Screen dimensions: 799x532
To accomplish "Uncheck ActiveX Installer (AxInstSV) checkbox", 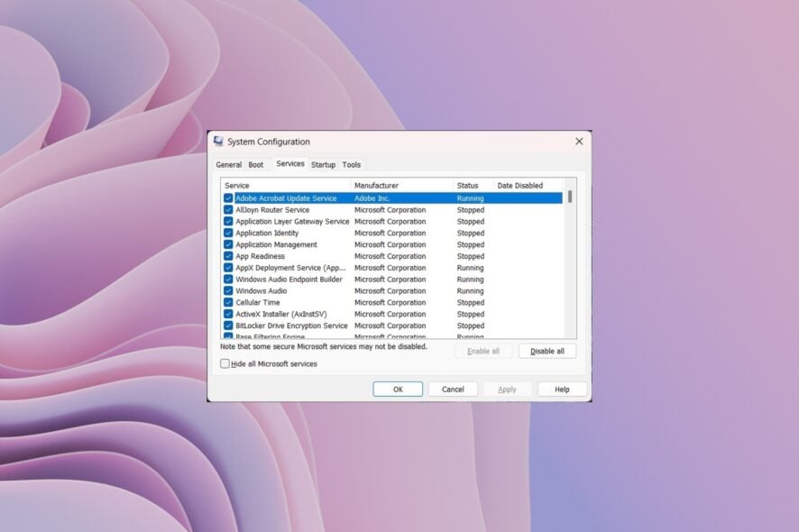I will (x=228, y=314).
